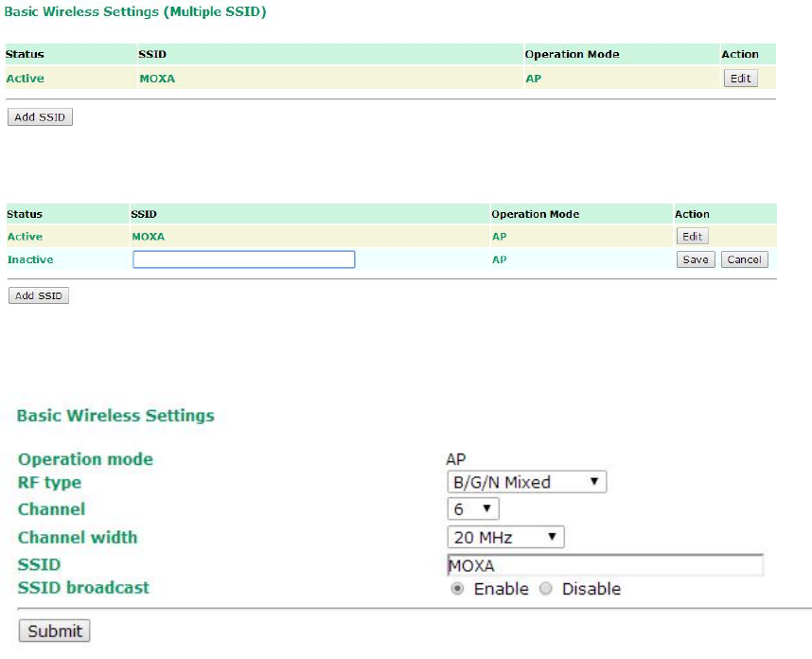The width and height of the screenshot is (812, 659).
Task: Click the Operation Mode header in first table
Action: click(x=572, y=54)
